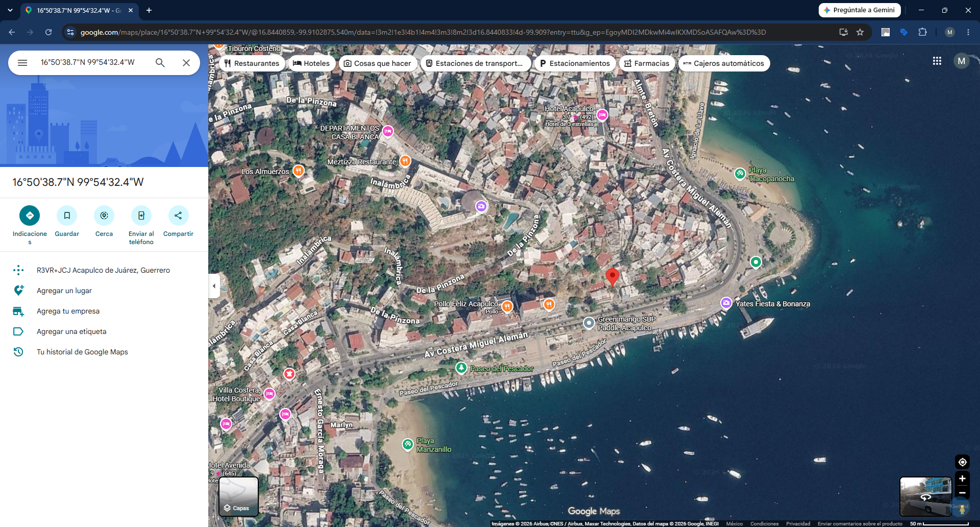Viewport: 980px width, 527px height.
Task: Click Paseo del Pescador green marker
Action: click(x=461, y=368)
